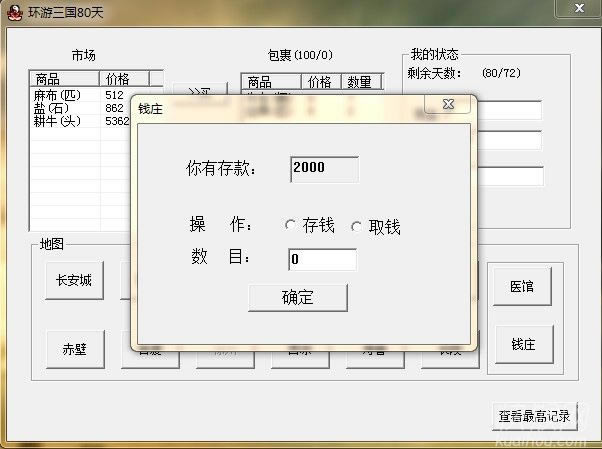Click the market 商品 column header
The width and height of the screenshot is (602, 449).
pos(64,79)
